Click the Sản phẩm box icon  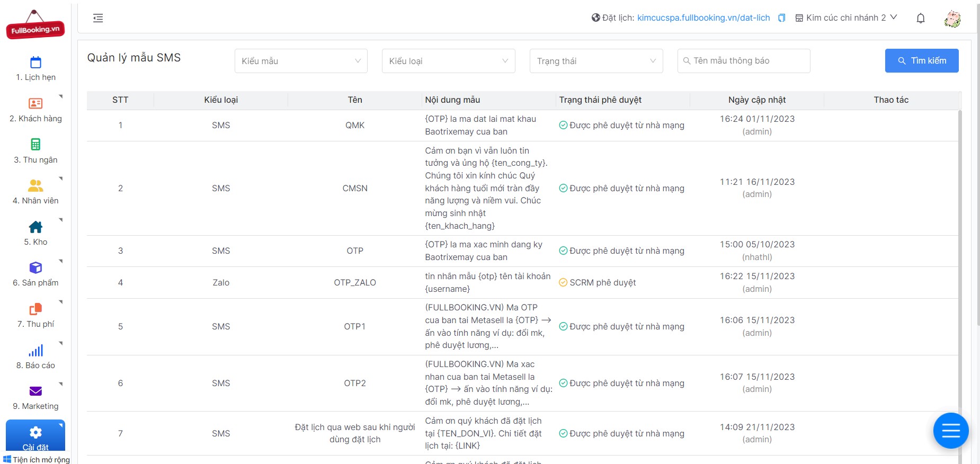point(35,267)
